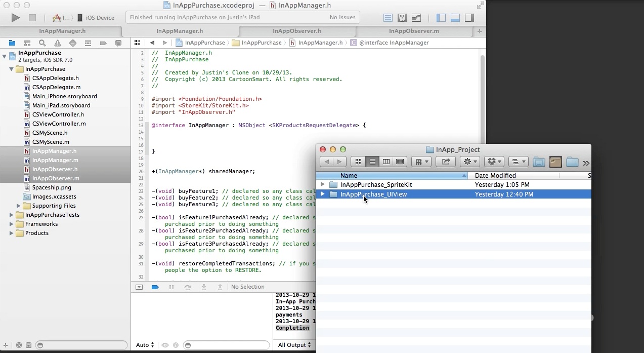
Task: Collapse the InAppPurchase group folder
Action: (12, 69)
